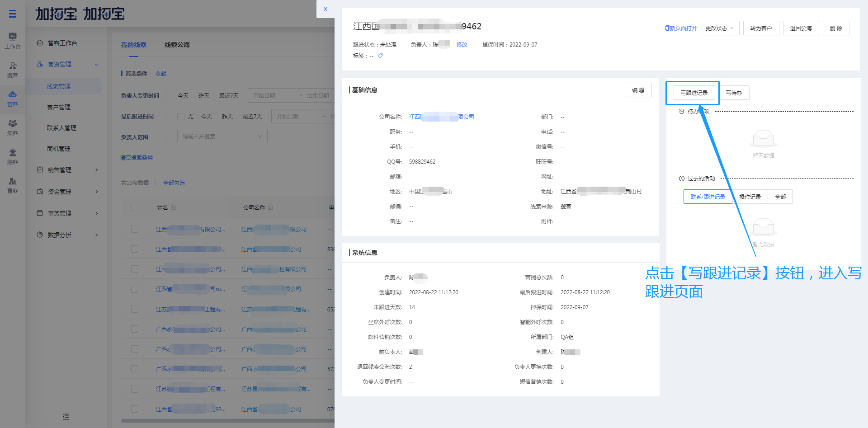Click the 删除 button
Image resolution: width=868 pixels, height=428 pixels.
[x=836, y=28]
